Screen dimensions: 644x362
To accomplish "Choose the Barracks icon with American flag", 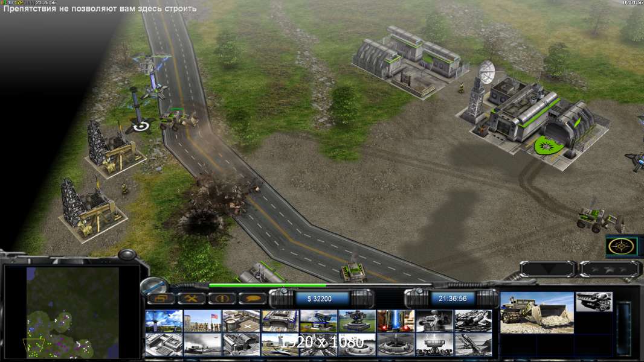I will click(x=202, y=321).
